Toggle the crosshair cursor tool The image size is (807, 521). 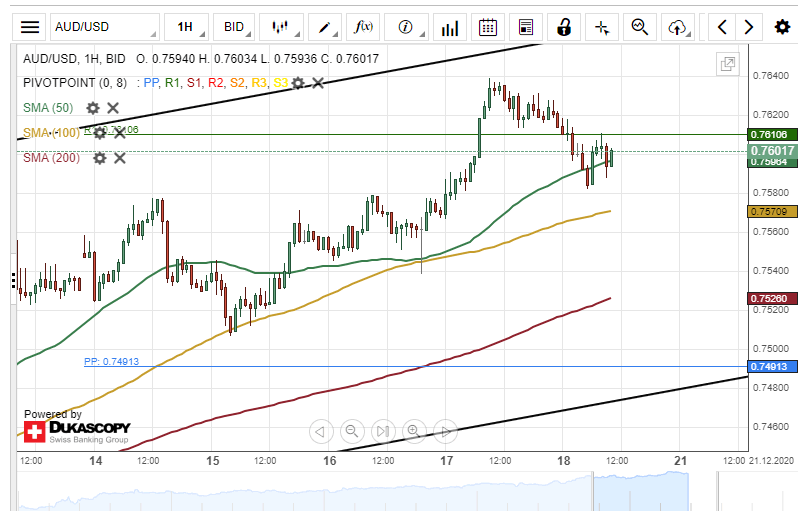pyautogui.click(x=602, y=27)
